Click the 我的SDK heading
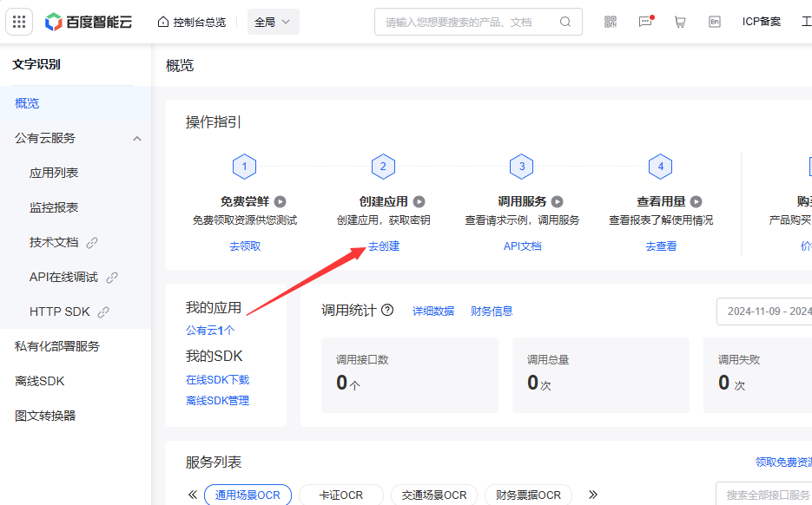The height and width of the screenshot is (505, 812). pos(214,356)
